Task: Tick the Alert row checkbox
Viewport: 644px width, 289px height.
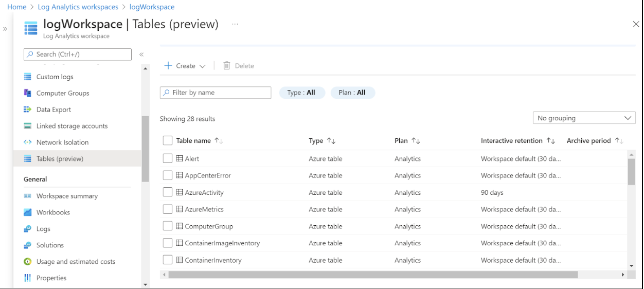Action: pos(167,158)
